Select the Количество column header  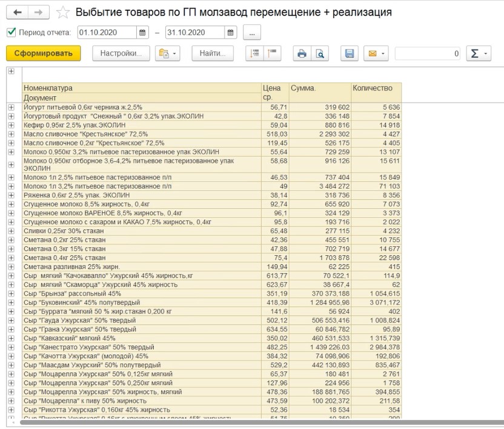[x=376, y=93]
